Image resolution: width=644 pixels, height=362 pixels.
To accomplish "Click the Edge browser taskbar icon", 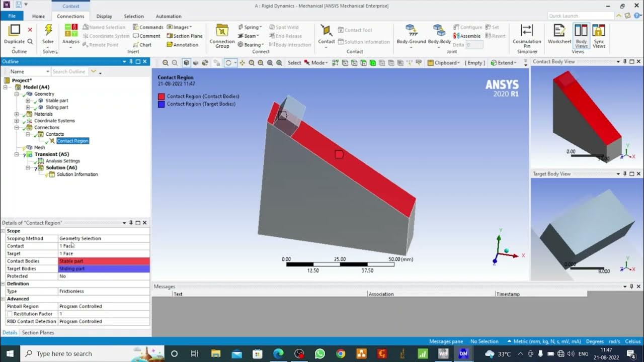I will 278,353.
